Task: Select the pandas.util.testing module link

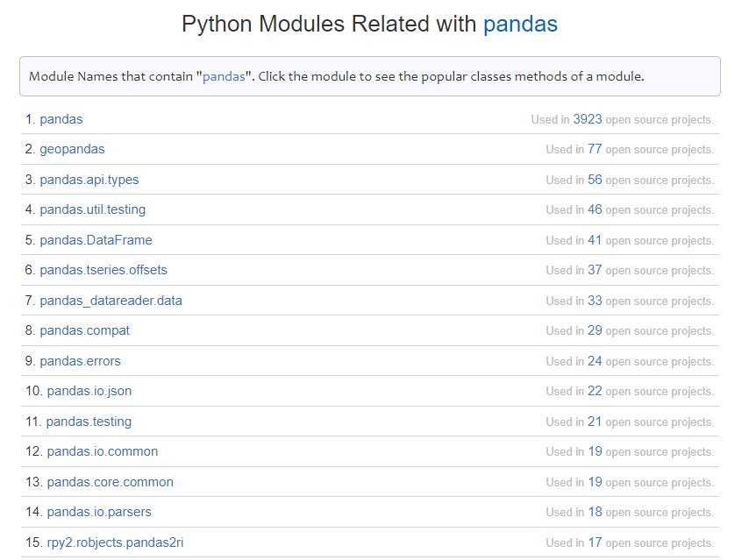Action: (92, 209)
